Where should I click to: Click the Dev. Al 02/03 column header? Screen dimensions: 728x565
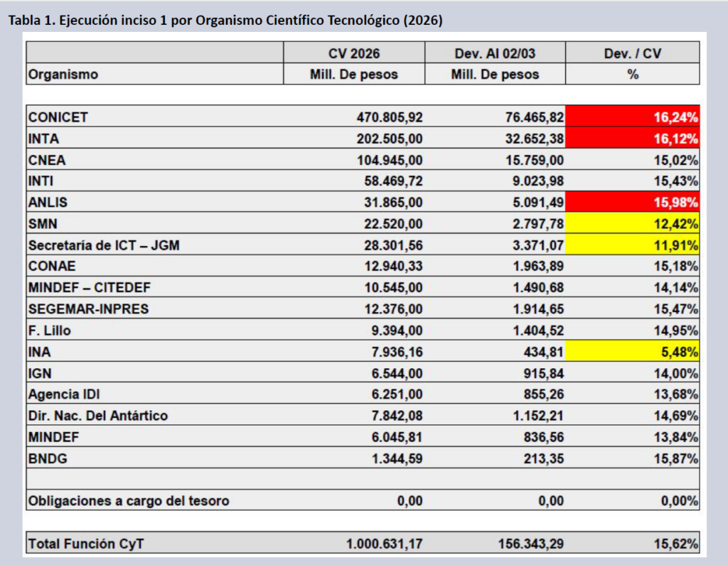(x=495, y=53)
